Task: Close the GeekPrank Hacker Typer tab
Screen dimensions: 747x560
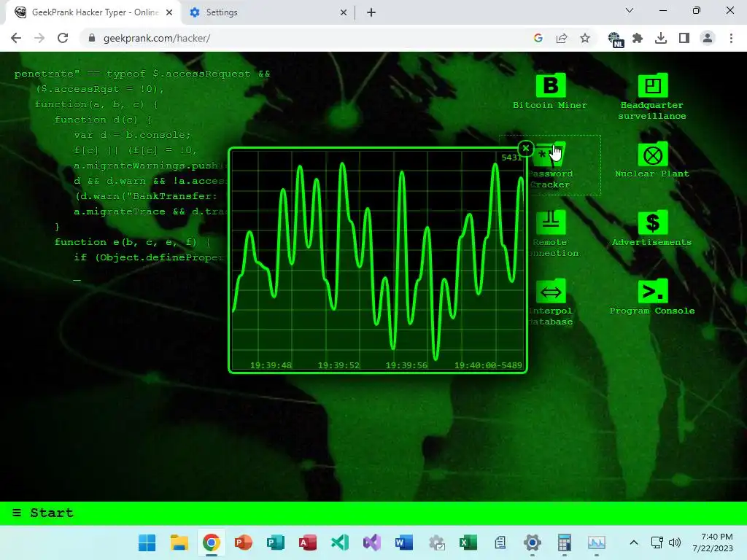Action: (169, 13)
